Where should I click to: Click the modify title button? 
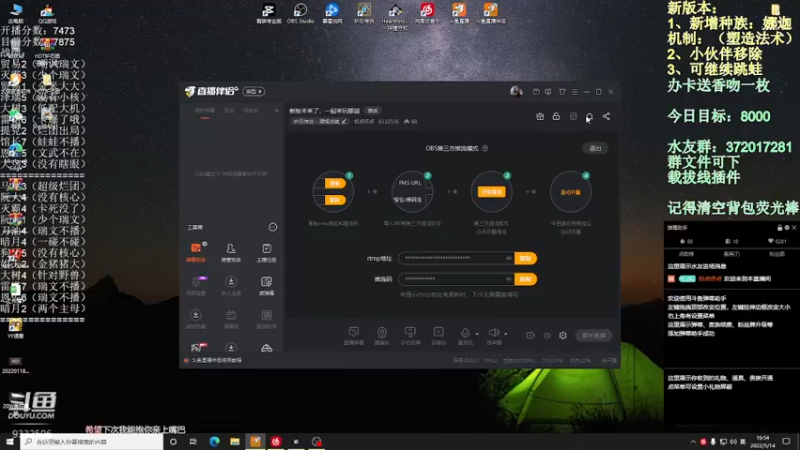[x=373, y=111]
